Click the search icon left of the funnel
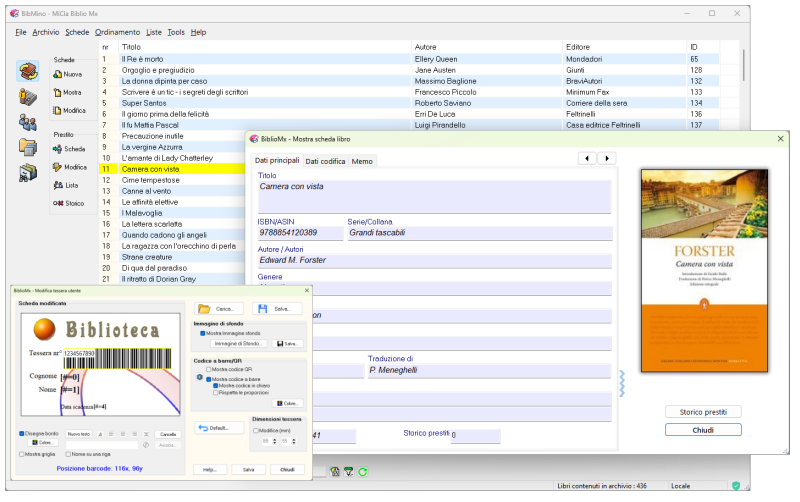 coord(335,472)
